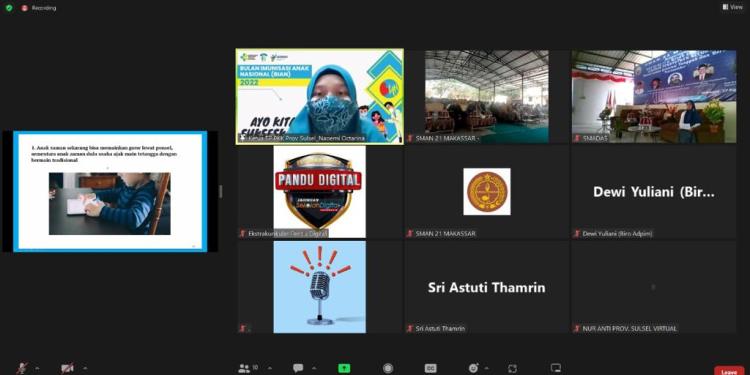Image resolution: width=750 pixels, height=375 pixels.
Task: Select the Dewi Yuliani participant tile
Action: pyautogui.click(x=654, y=191)
